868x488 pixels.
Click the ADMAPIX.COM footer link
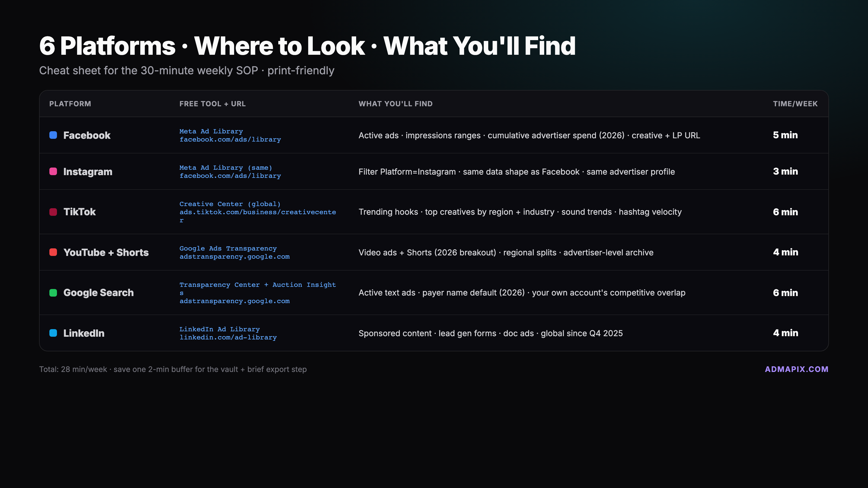point(796,369)
